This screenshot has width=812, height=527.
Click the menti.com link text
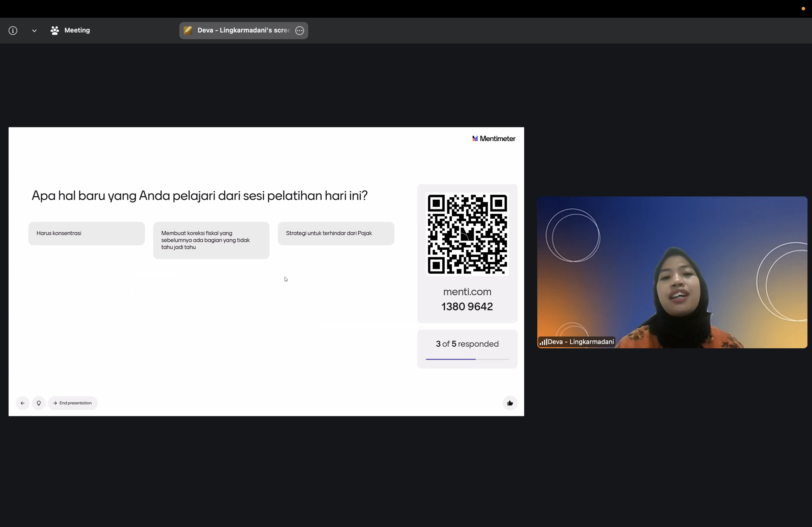pyautogui.click(x=467, y=292)
